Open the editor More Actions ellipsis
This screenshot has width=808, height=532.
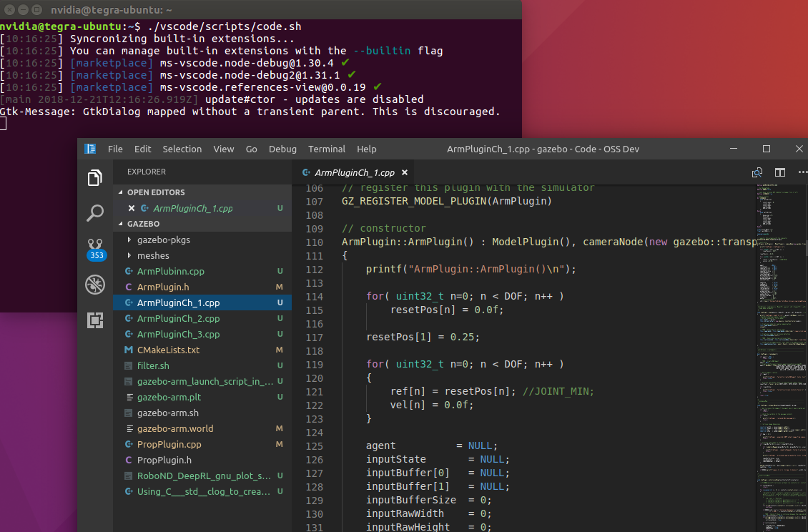[802, 172]
